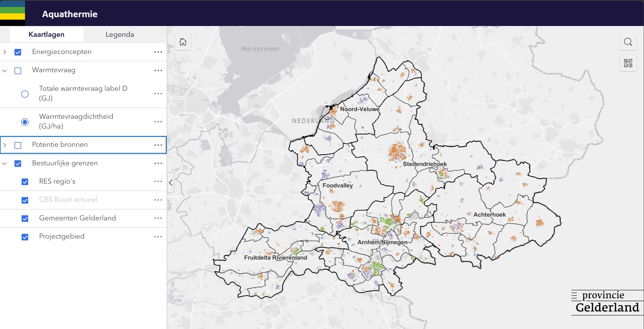Collapse the Bestuurlijke grenzen group
Viewport: 644px width, 329px height.
click(5, 163)
